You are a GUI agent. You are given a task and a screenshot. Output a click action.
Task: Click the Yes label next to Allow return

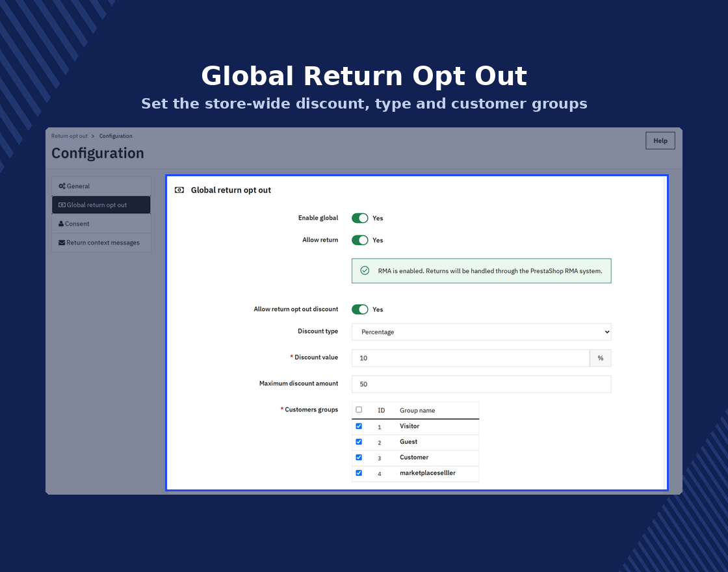(x=378, y=240)
